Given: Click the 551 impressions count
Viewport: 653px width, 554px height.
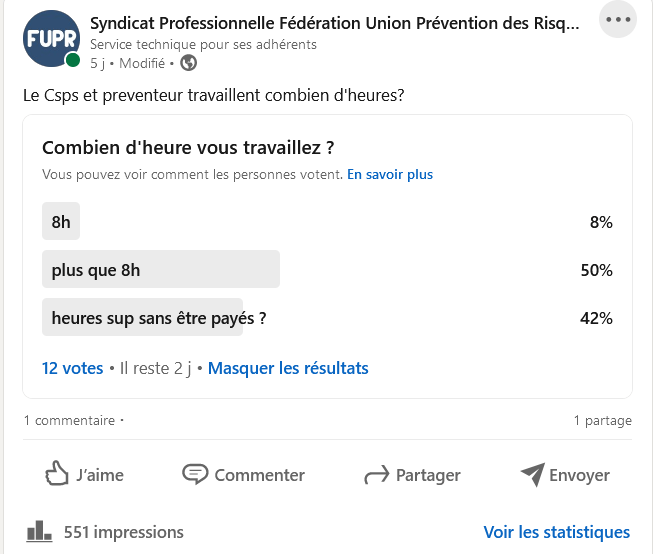Looking at the screenshot, I should (x=124, y=532).
